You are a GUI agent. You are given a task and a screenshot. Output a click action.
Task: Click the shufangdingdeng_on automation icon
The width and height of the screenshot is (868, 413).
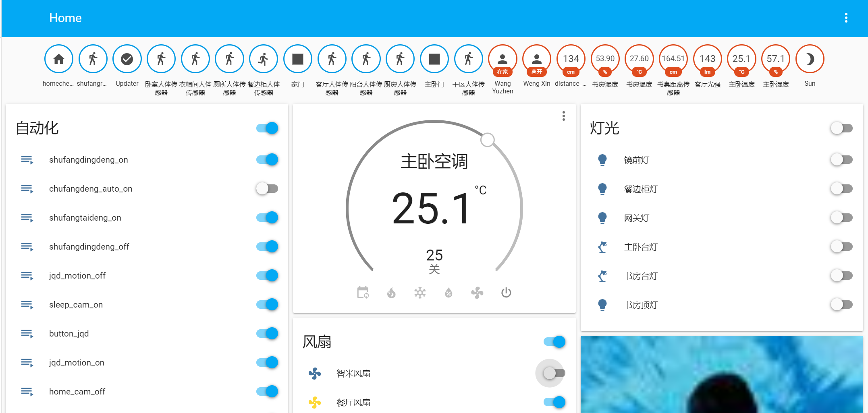(x=27, y=160)
